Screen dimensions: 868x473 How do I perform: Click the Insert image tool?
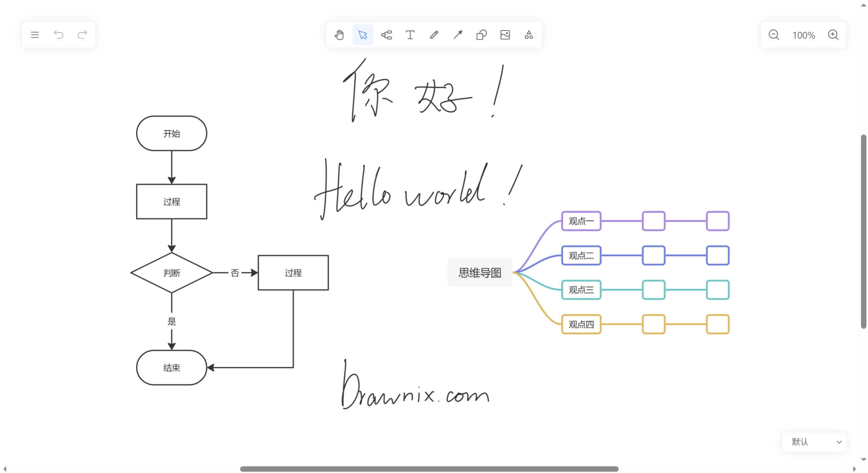[x=505, y=35]
